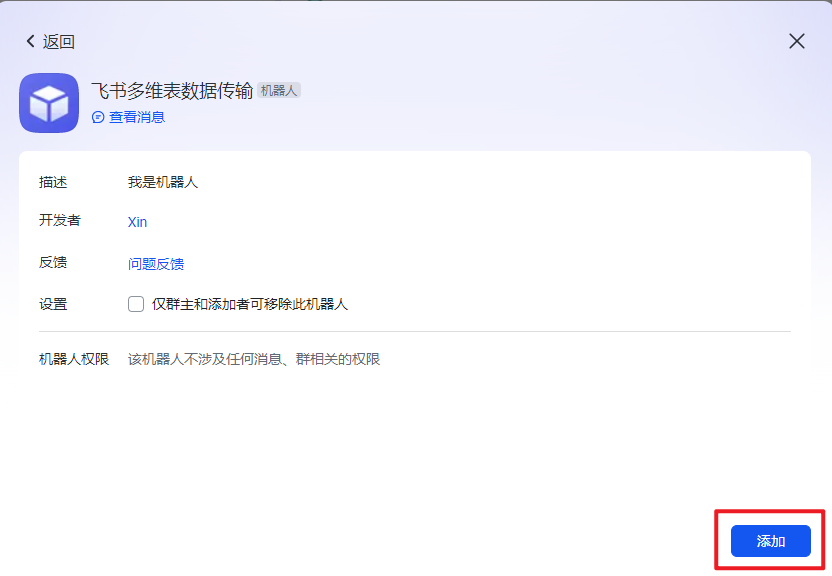Click the 开发者 label
The image size is (832, 576).
(59, 220)
